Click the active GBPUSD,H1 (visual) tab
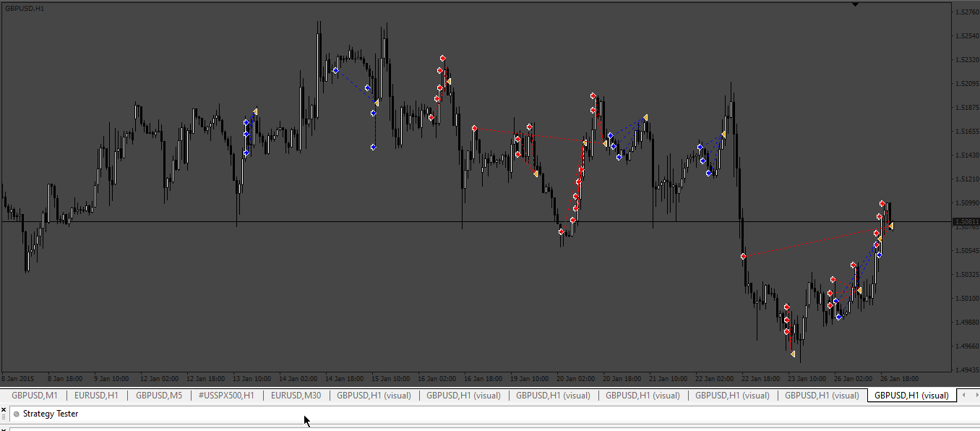The height and width of the screenshot is (431, 980). click(x=911, y=396)
